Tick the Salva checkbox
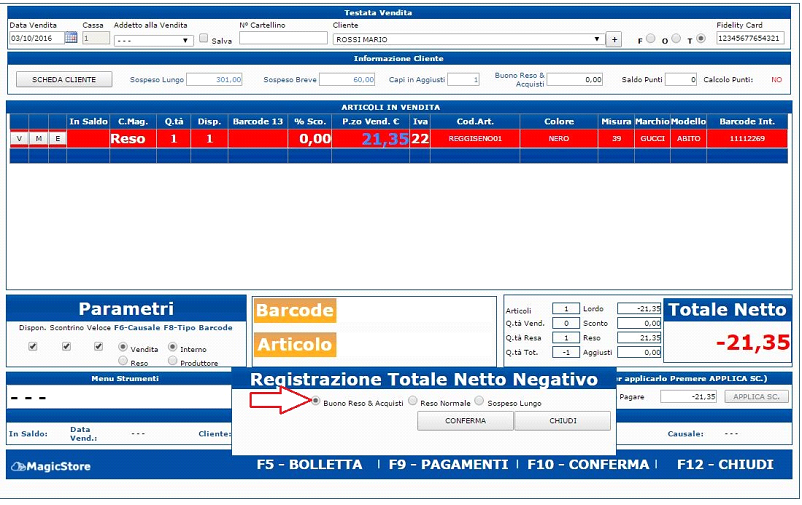 [x=204, y=38]
